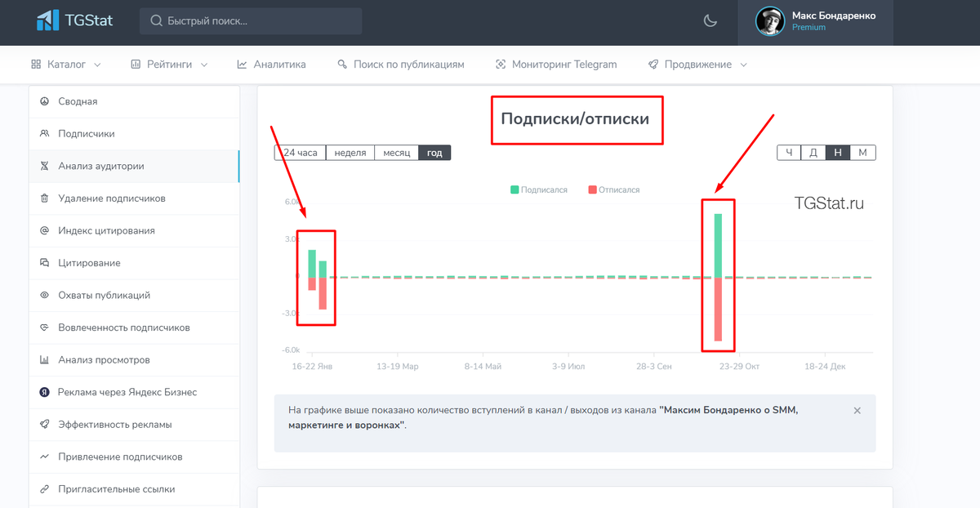Switch grouping to Д (days)
This screenshot has height=508, width=980.
coord(813,153)
